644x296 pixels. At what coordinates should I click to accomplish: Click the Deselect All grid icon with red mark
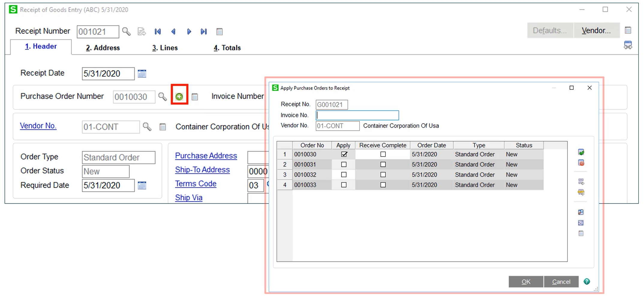click(x=581, y=163)
